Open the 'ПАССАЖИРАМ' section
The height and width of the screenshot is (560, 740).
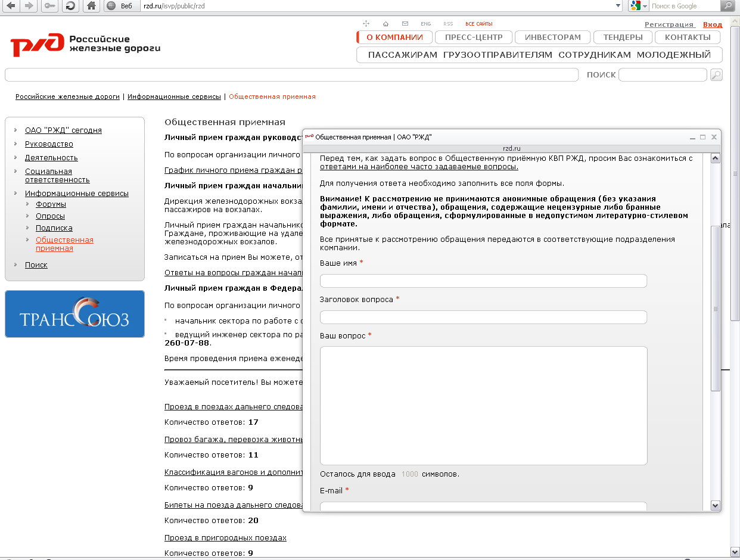tap(403, 55)
